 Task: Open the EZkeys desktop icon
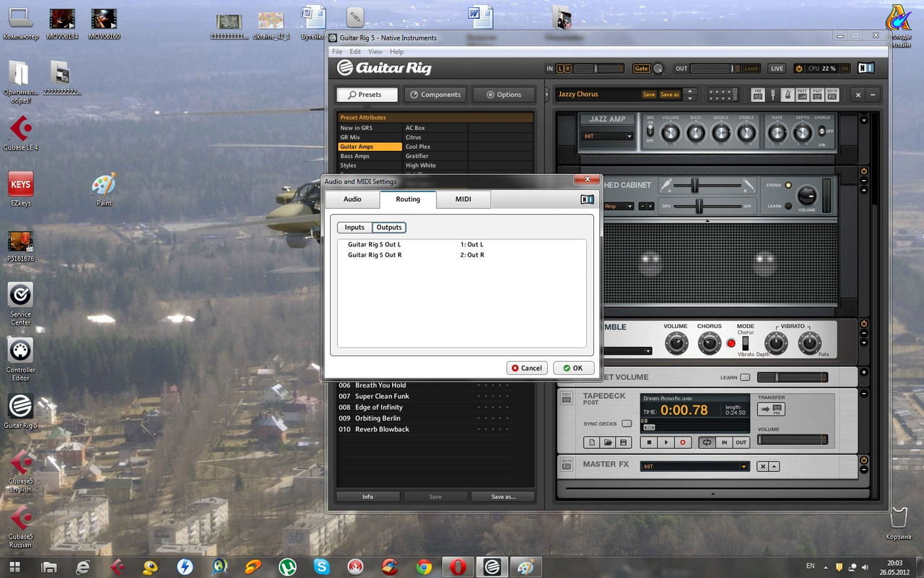tap(20, 189)
